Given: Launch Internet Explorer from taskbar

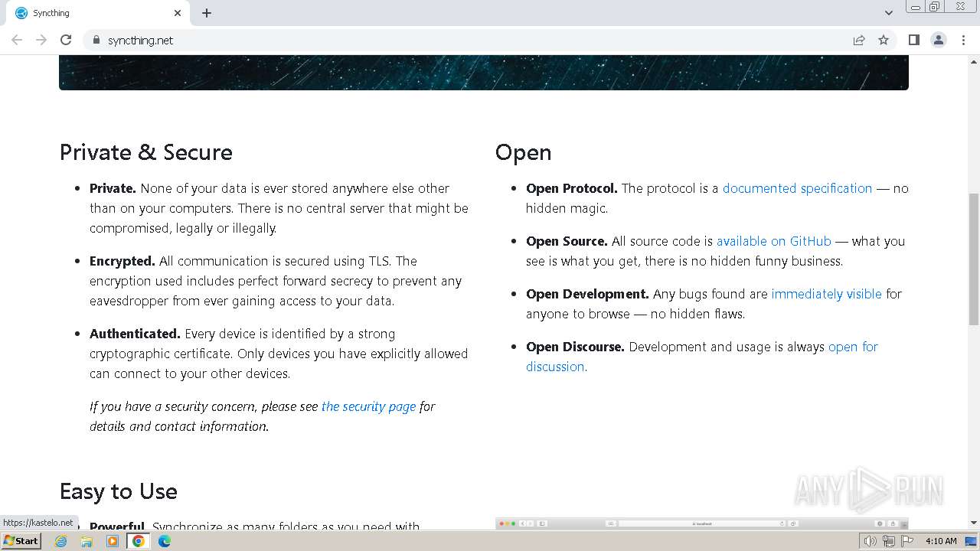Looking at the screenshot, I should tap(60, 541).
